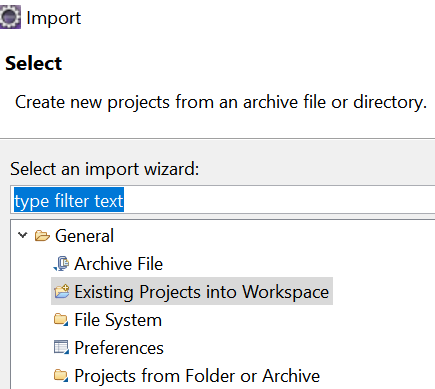
Task: Click the Import window title text
Action: (x=54, y=18)
